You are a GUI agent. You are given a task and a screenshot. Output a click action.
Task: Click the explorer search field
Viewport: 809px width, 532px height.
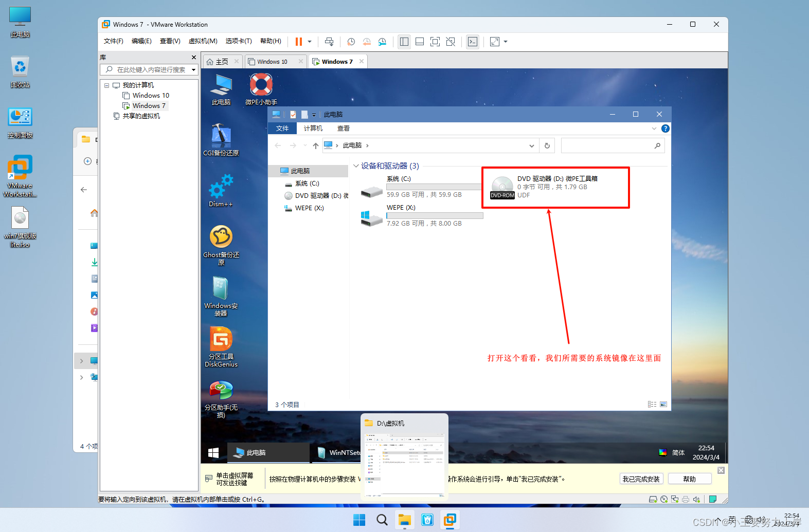click(613, 145)
